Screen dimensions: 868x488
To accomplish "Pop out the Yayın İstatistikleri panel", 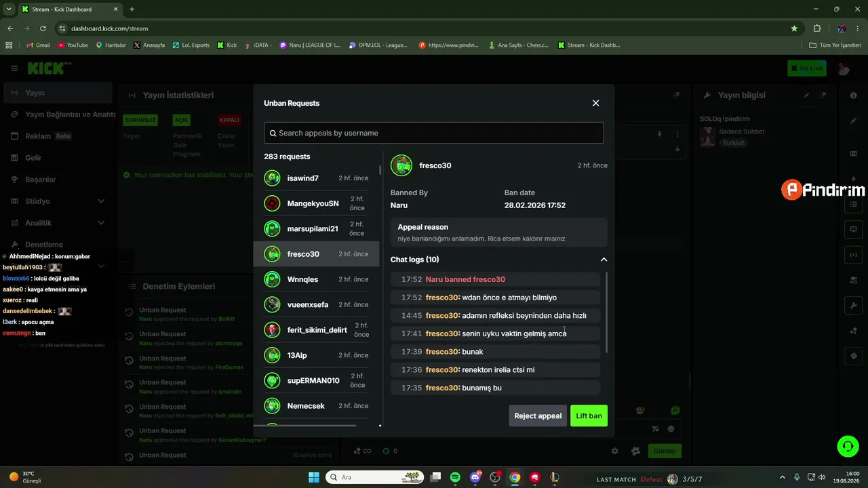I will pos(676,96).
